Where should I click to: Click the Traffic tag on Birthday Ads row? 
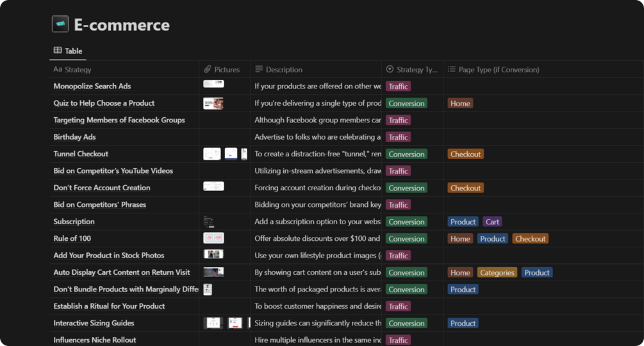(x=398, y=137)
